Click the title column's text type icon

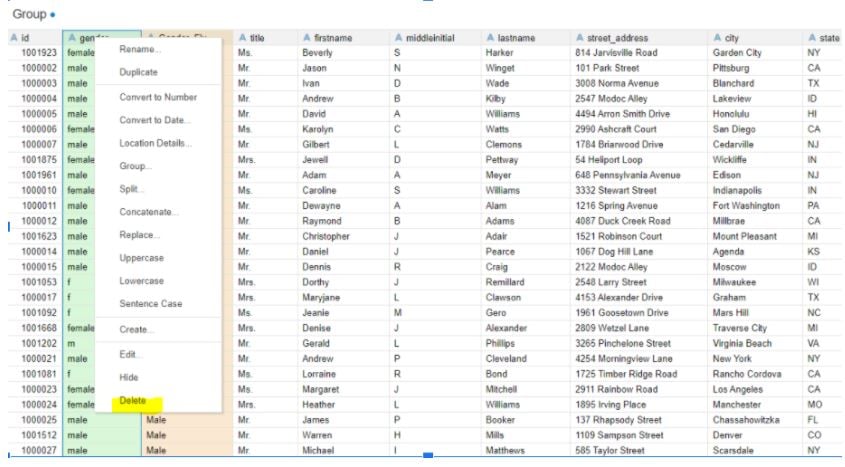242,38
